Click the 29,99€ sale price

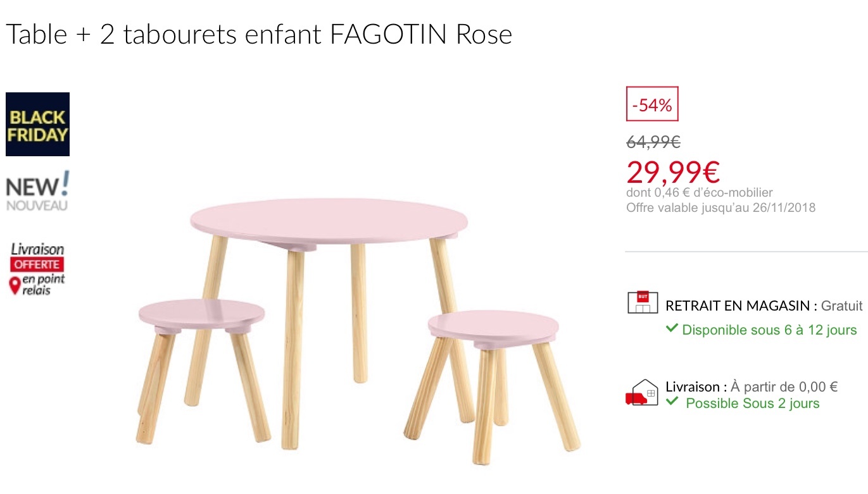pyautogui.click(x=673, y=171)
